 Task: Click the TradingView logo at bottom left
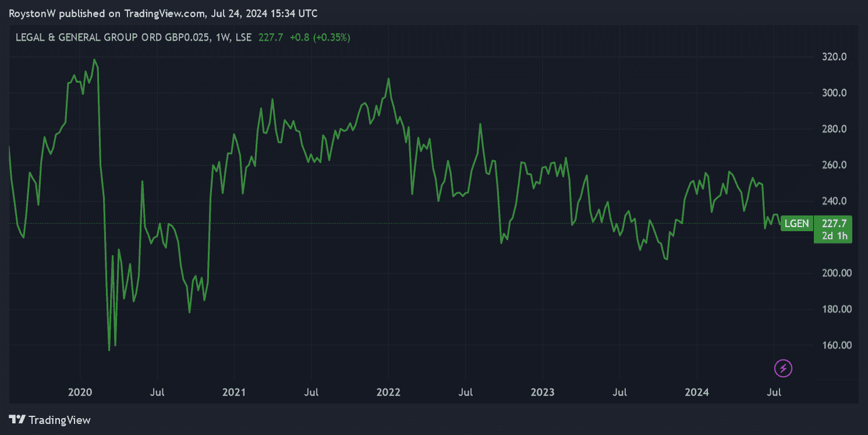pyautogui.click(x=50, y=420)
